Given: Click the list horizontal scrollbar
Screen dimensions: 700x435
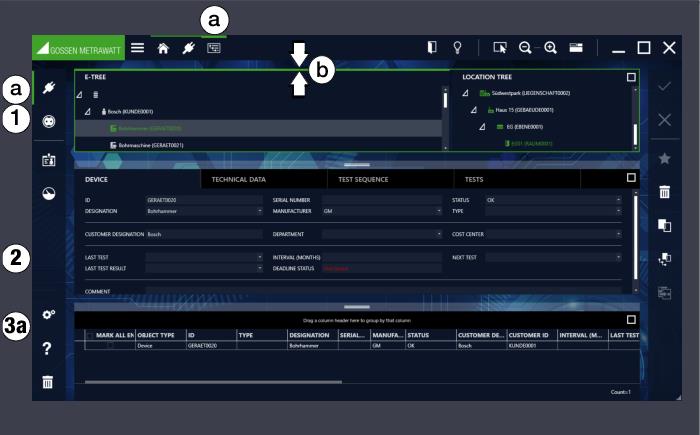Looking at the screenshot, I should 213,382.
